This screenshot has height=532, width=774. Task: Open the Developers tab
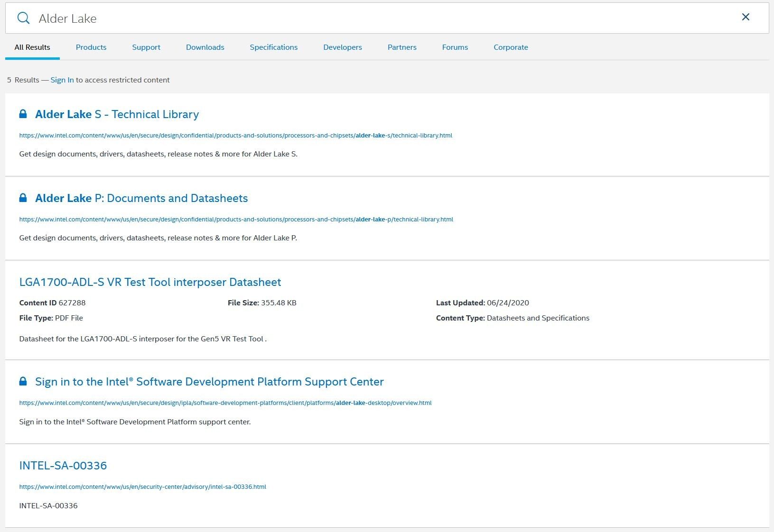click(343, 47)
